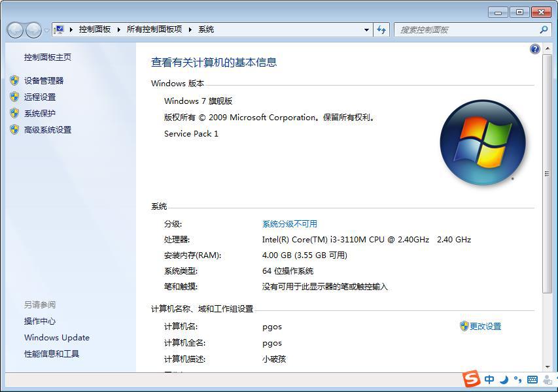Toggle moon half-width mode icon

coord(504,380)
